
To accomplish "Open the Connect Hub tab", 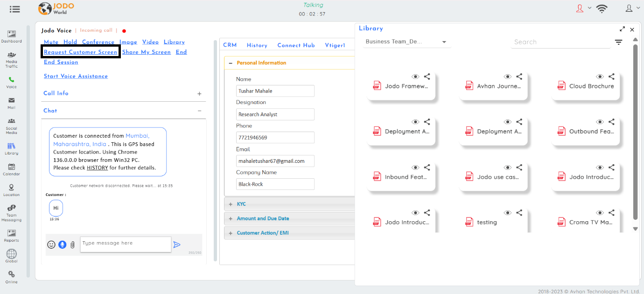I will [x=296, y=45].
